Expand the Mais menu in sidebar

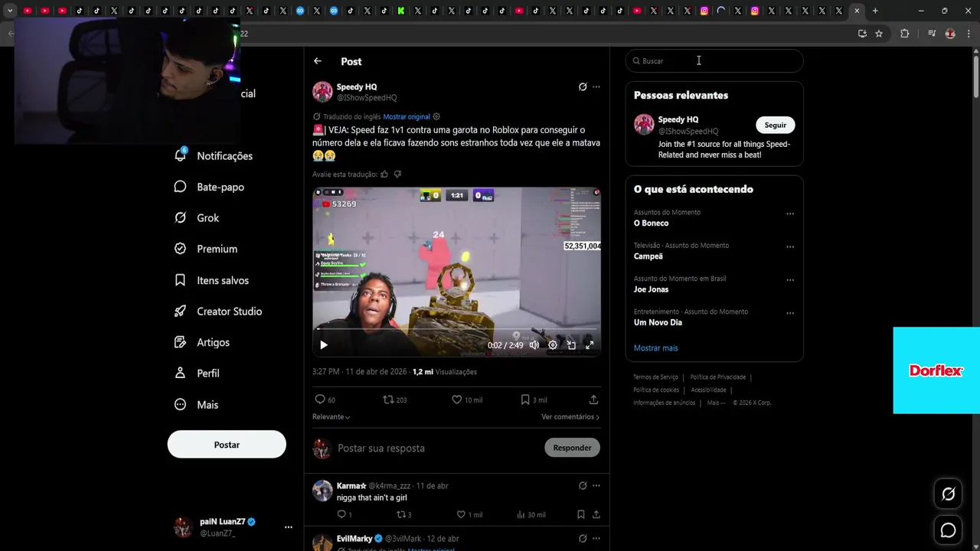(197, 405)
